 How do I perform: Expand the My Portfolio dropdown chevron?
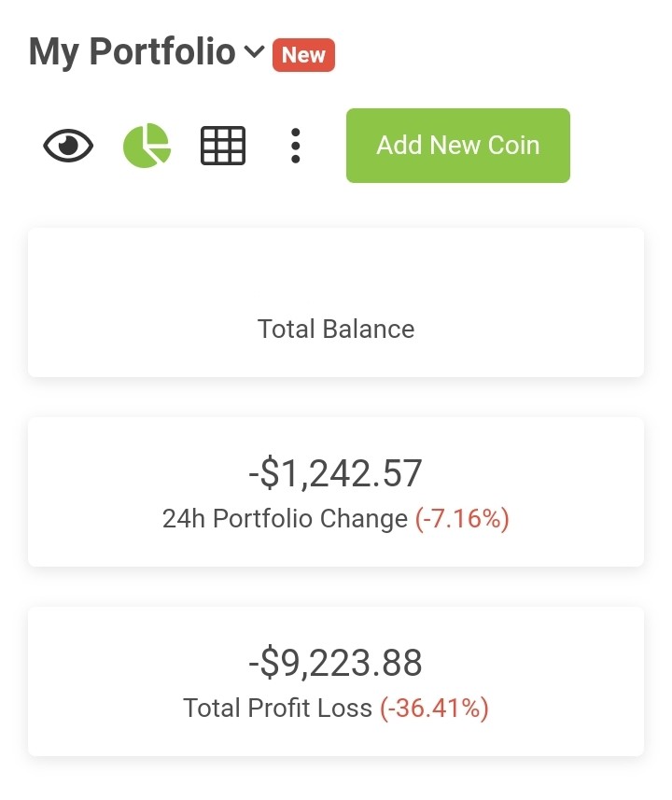click(x=254, y=51)
